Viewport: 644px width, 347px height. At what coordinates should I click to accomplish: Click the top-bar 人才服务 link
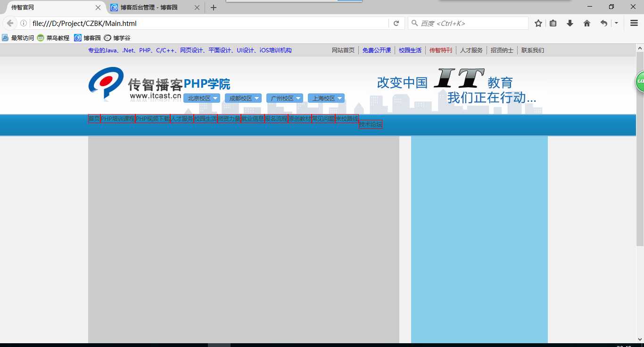[471, 50]
